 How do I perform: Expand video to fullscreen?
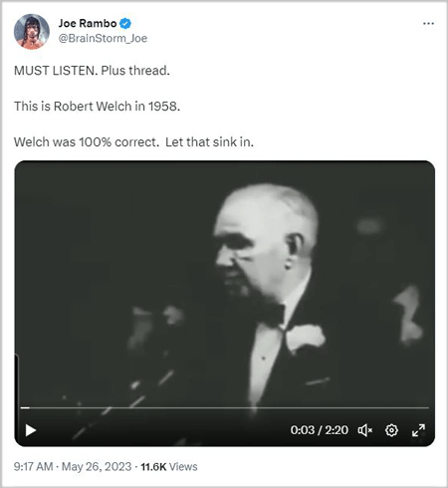[418, 430]
